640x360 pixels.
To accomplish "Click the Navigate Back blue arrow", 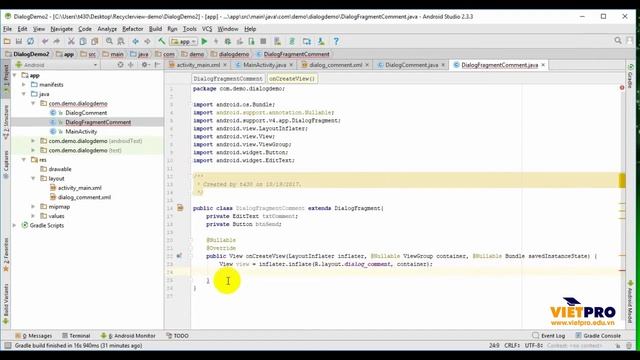I will click(x=135, y=41).
